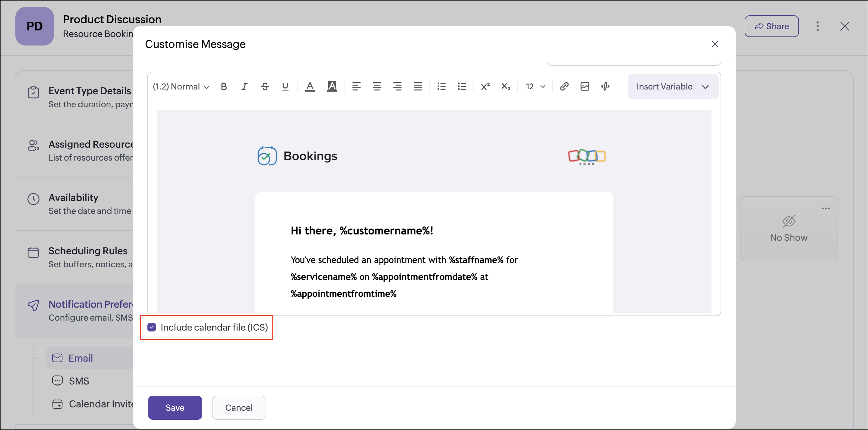Open the Insert Variable dropdown

pyautogui.click(x=673, y=86)
